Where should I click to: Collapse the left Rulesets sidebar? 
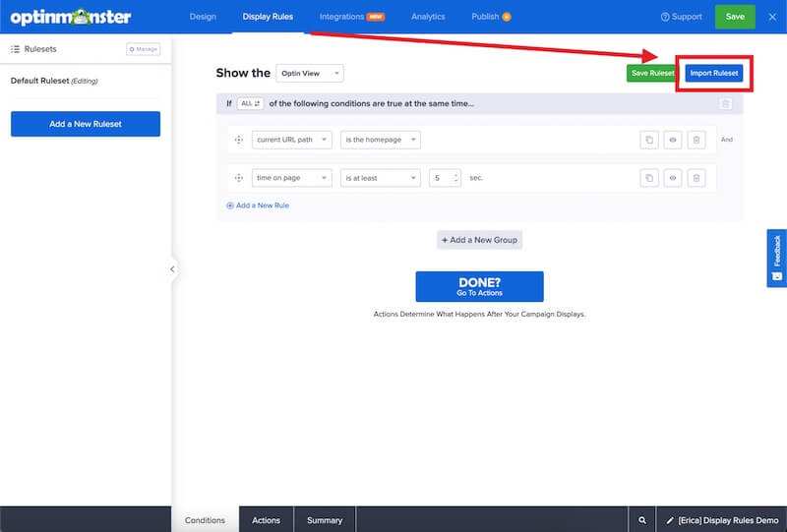(x=172, y=268)
